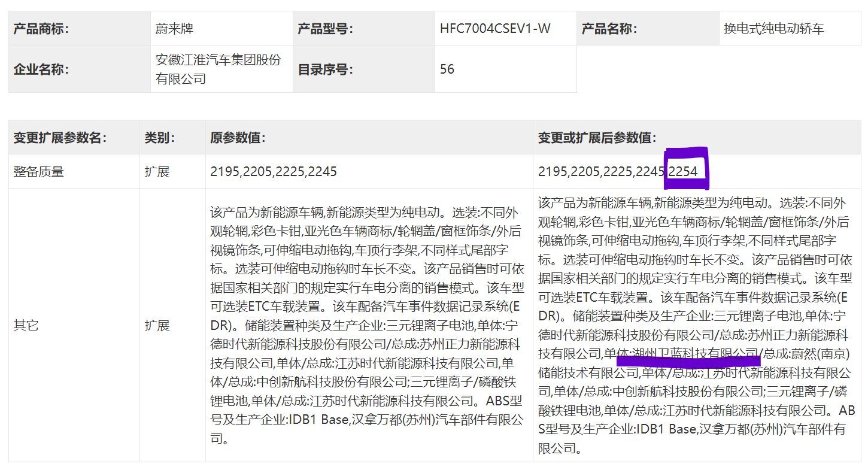Click the original 其它 description paragraph

[x=369, y=325]
